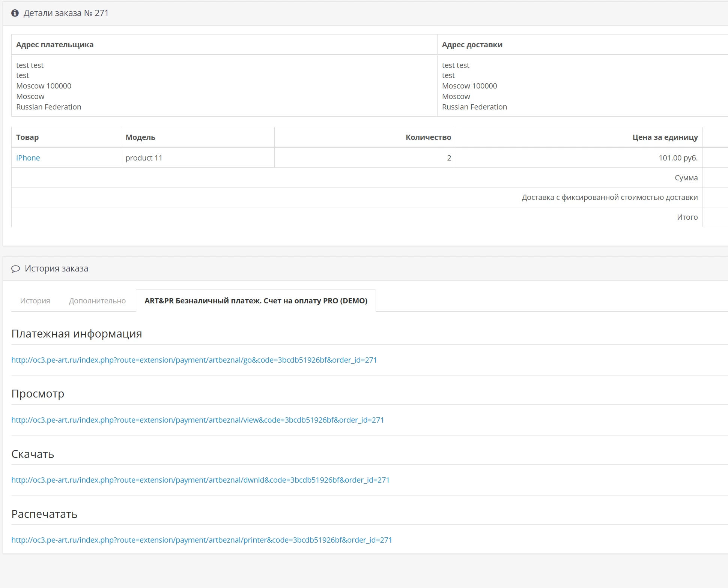
Task: Click the Платежная информация section heading
Action: click(x=77, y=334)
